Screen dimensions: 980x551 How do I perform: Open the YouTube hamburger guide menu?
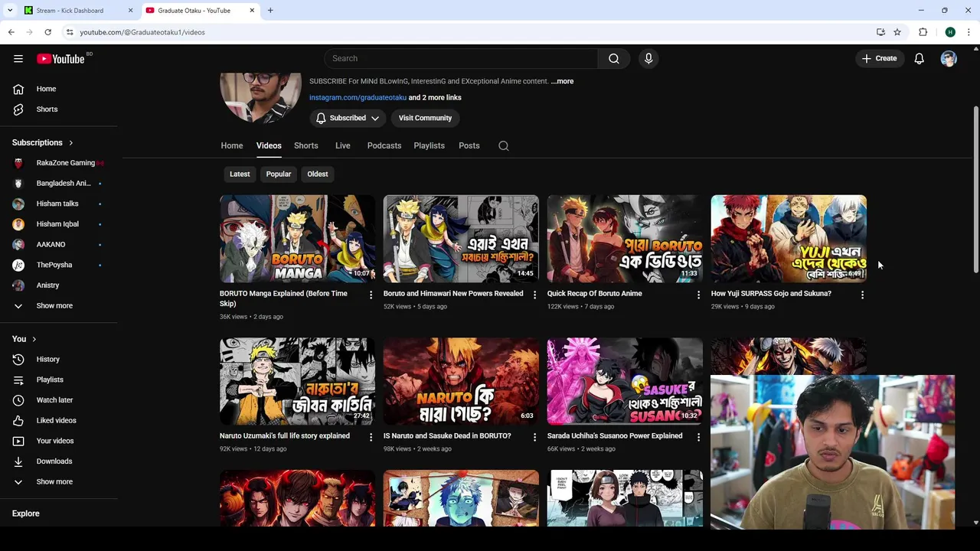[x=18, y=59]
